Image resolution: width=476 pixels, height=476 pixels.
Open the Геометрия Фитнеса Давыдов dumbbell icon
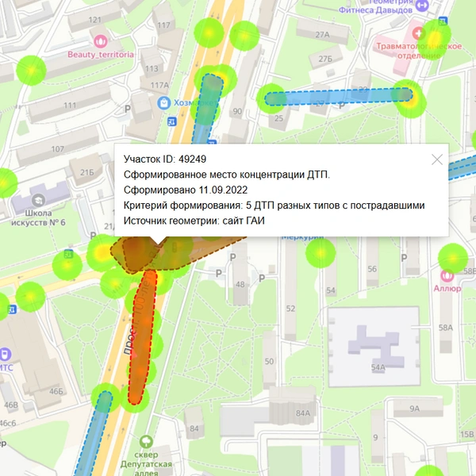coord(422,6)
